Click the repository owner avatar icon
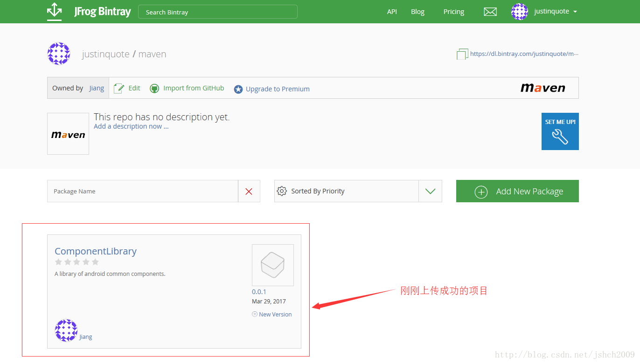This screenshot has width=640, height=364. pos(59,54)
